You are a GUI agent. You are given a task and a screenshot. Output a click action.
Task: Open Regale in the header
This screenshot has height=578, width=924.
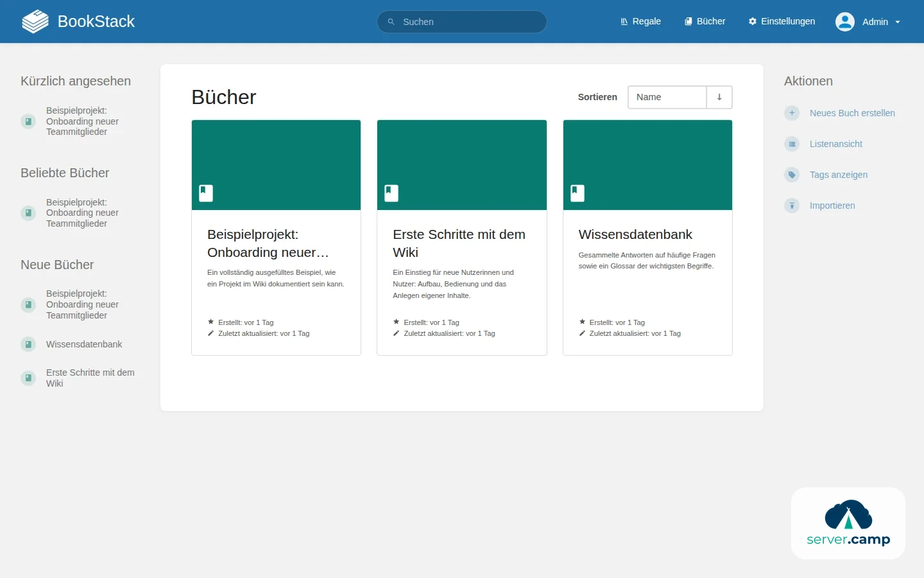point(640,21)
